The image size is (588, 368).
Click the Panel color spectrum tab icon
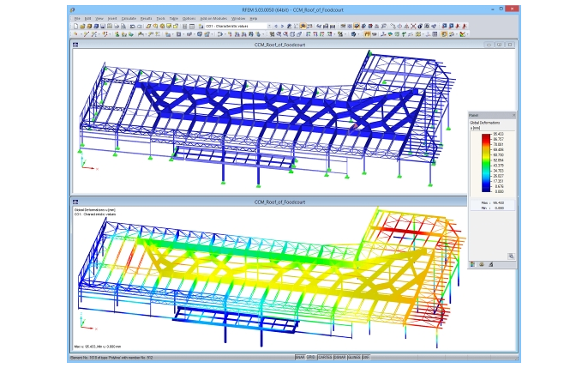point(472,264)
